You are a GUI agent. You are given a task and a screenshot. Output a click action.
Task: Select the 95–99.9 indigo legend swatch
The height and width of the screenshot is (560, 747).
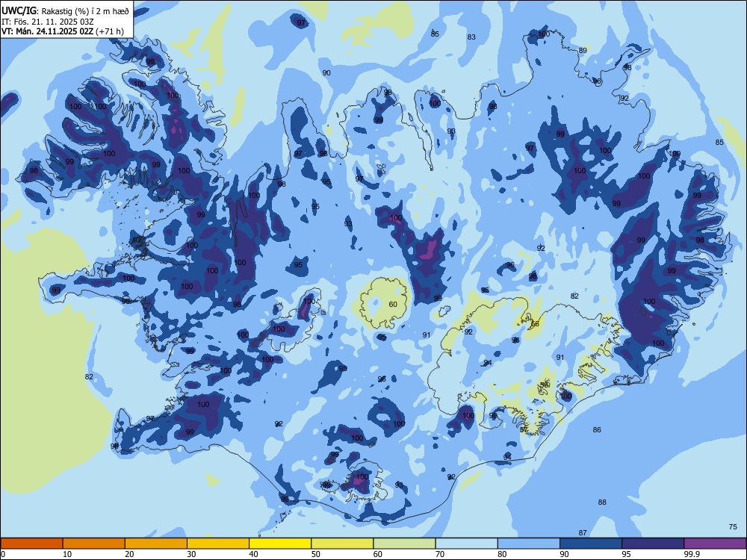click(x=653, y=544)
